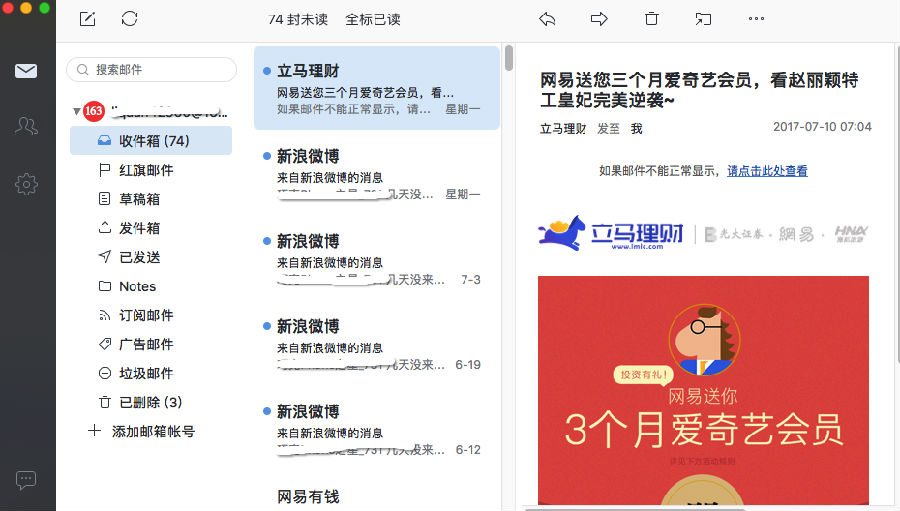Viewport: 900px width, 511px height.
Task: Click the 立马理财 logo in email body
Action: 610,233
